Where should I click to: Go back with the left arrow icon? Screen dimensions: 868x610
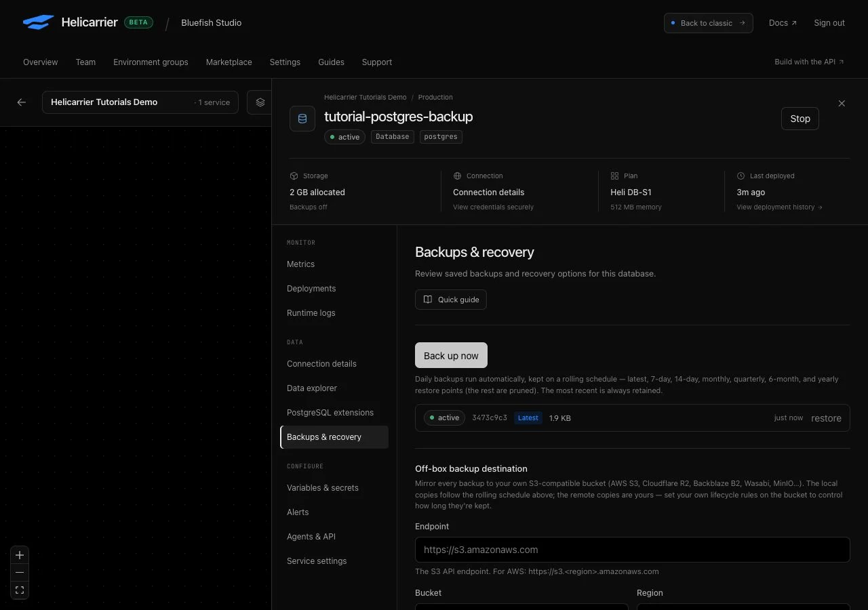22,102
